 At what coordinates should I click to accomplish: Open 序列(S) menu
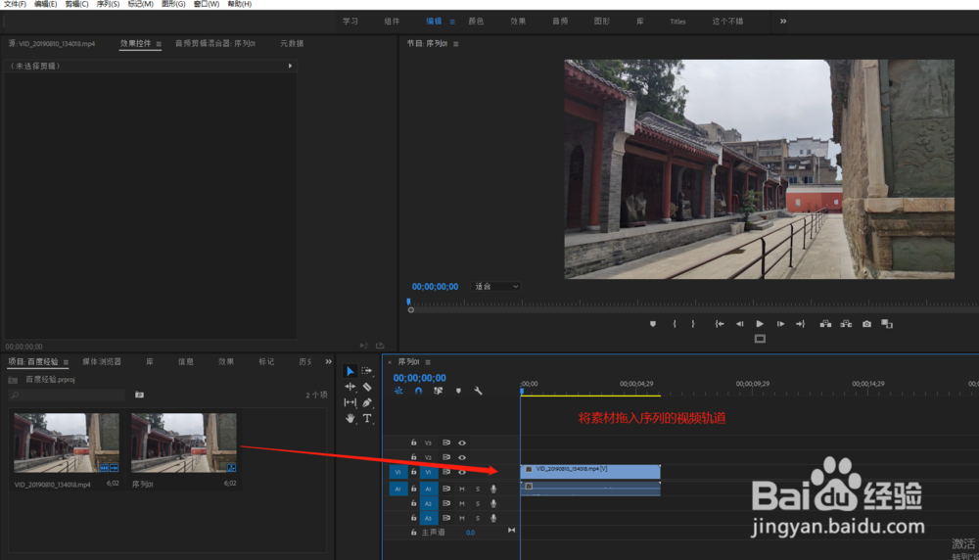(108, 4)
